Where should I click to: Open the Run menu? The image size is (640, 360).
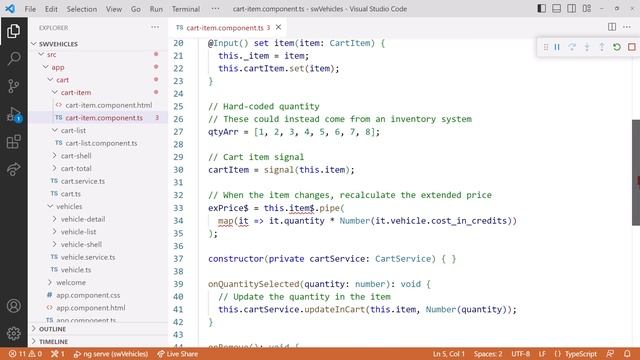156,9
